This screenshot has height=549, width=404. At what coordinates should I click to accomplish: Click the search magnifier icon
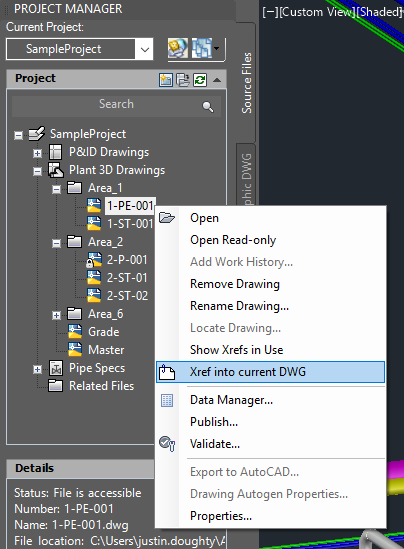(208, 106)
